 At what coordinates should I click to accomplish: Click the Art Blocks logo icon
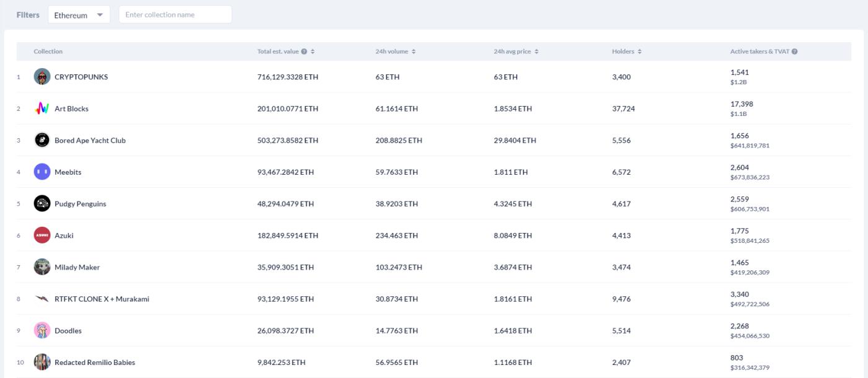click(x=42, y=108)
